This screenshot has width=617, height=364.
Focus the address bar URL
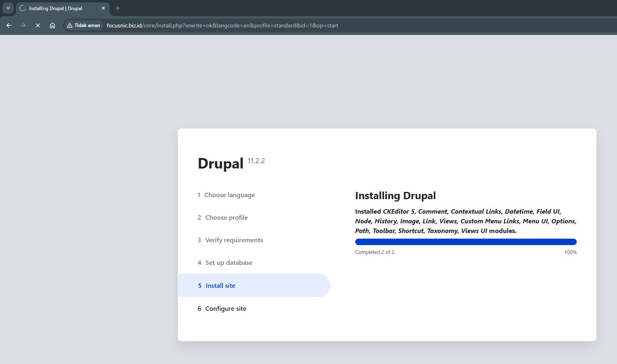222,25
